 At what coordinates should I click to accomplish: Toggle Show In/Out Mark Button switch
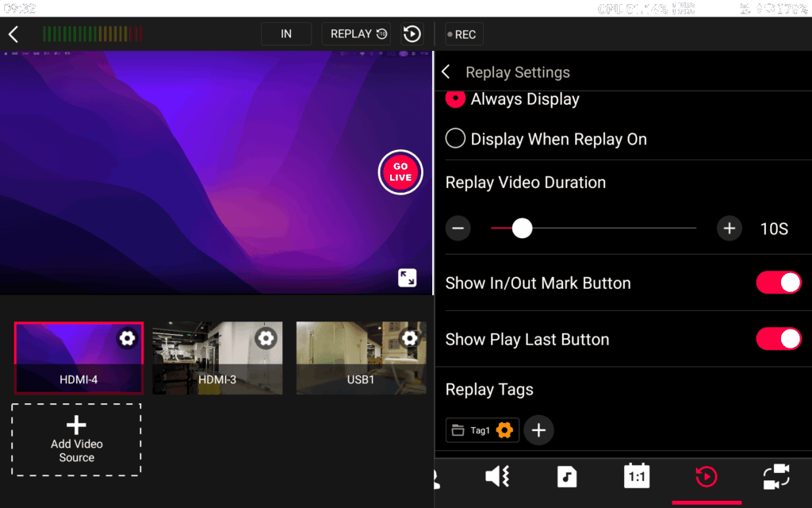(778, 283)
